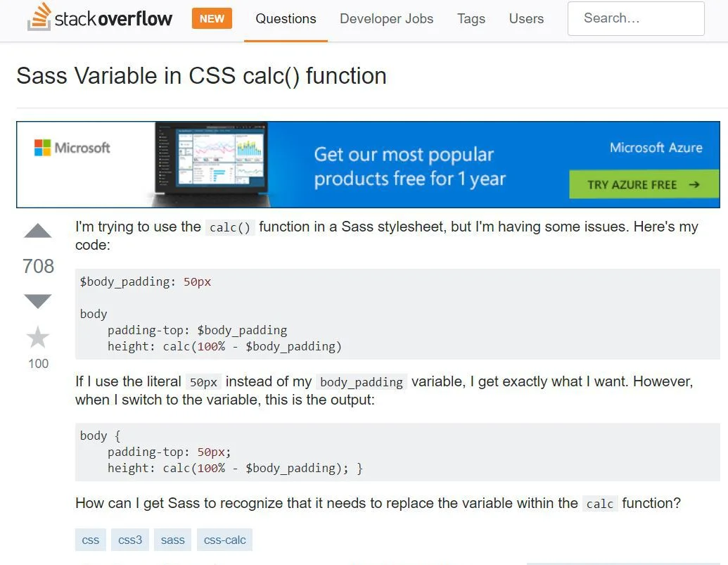Focus the Search input field
The width and height of the screenshot is (728, 565).
tap(636, 18)
